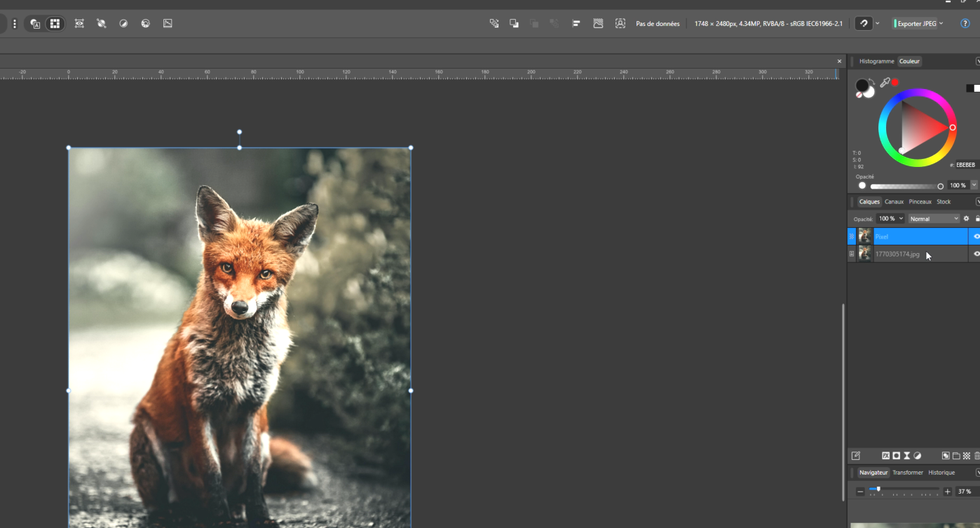Open the Normal blend mode dropdown

(934, 219)
